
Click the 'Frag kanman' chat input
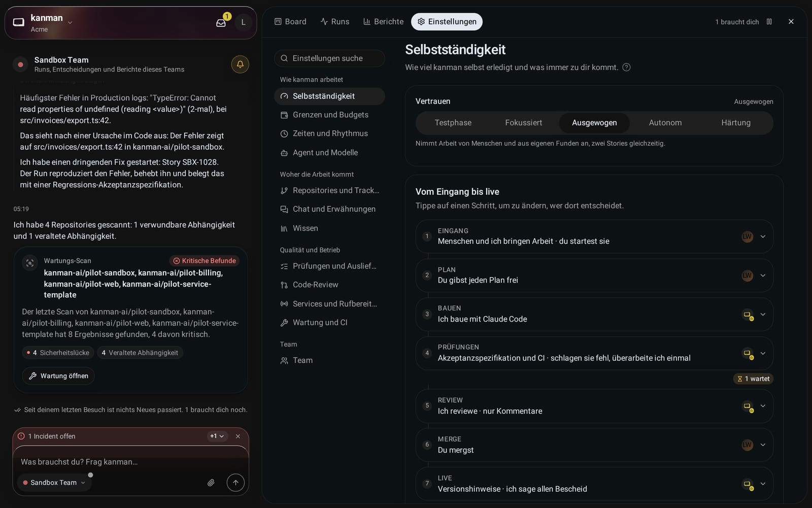click(131, 462)
